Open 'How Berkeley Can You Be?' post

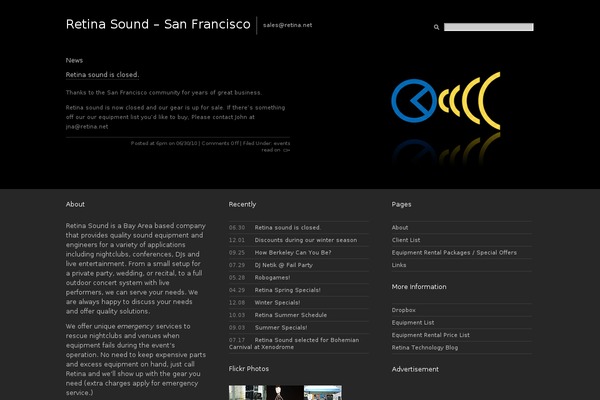click(x=293, y=253)
